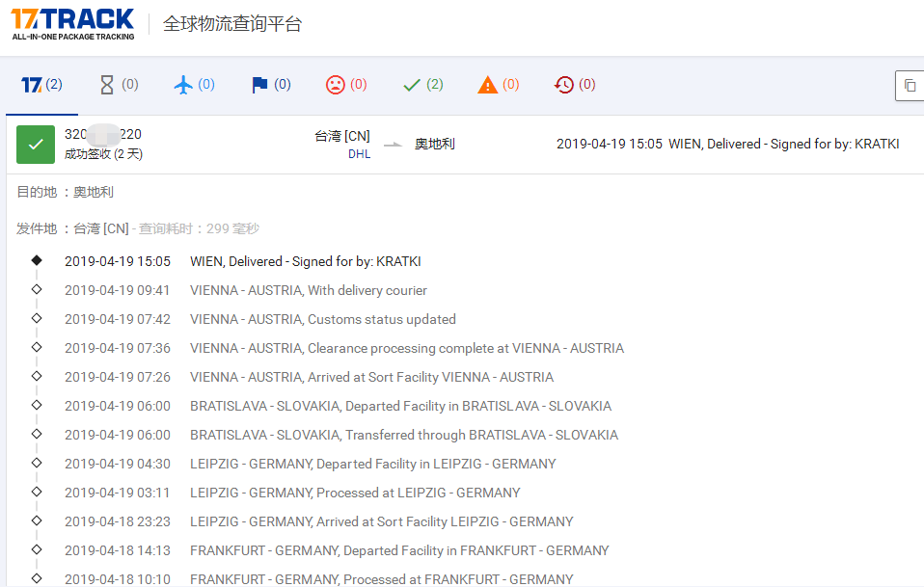Filter by flag pick up status
Image resolution: width=924 pixels, height=587 pixels.
[271, 85]
